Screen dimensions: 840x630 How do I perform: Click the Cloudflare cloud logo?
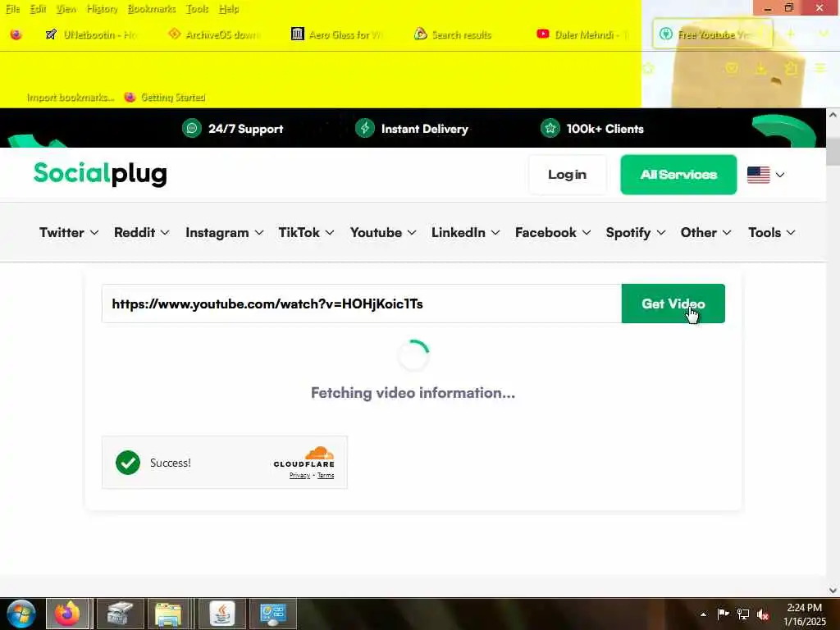319,453
